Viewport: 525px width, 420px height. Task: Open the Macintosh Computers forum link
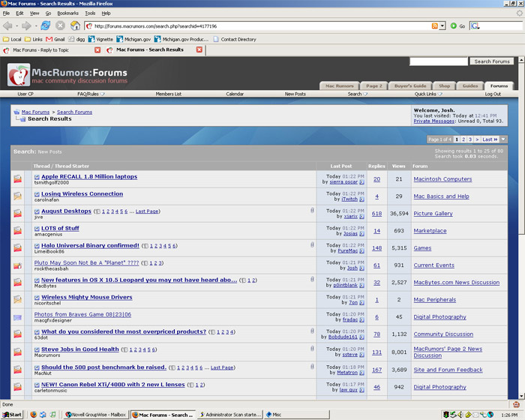[x=442, y=179]
